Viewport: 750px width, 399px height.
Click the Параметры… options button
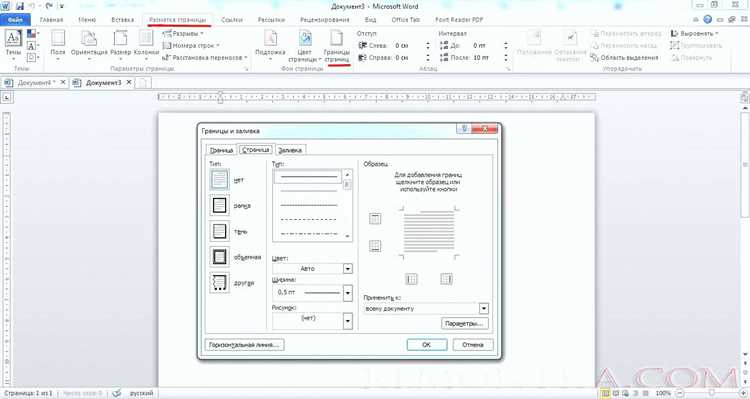(x=464, y=324)
